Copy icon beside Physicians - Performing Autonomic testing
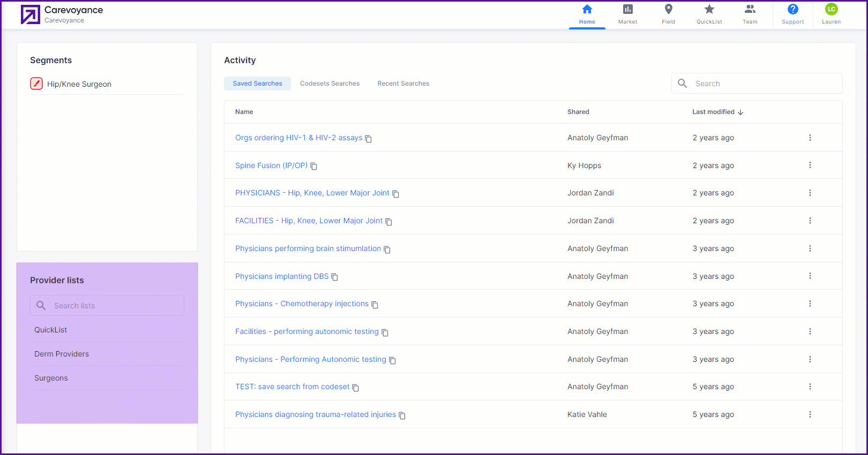 click(393, 360)
